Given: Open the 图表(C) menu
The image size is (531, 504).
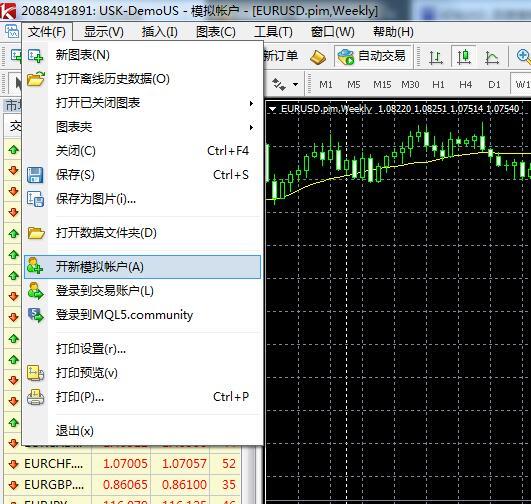Looking at the screenshot, I should [x=216, y=32].
